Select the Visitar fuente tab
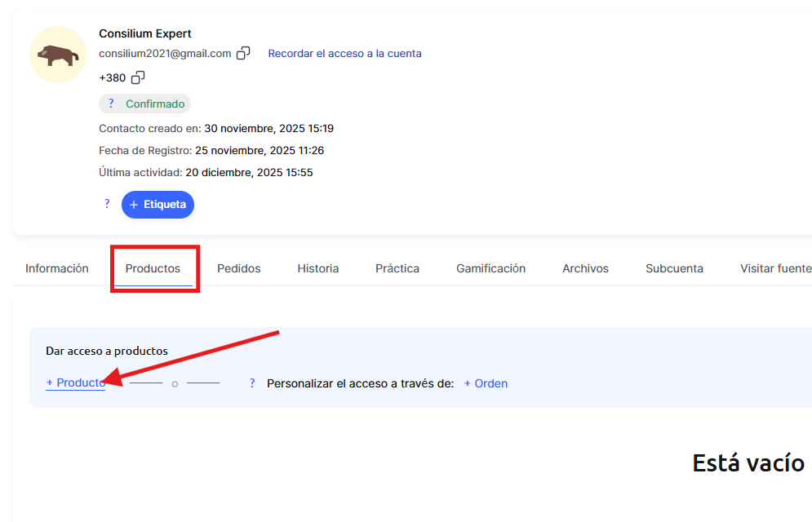Image resolution: width=812 pixels, height=522 pixels. [x=775, y=268]
